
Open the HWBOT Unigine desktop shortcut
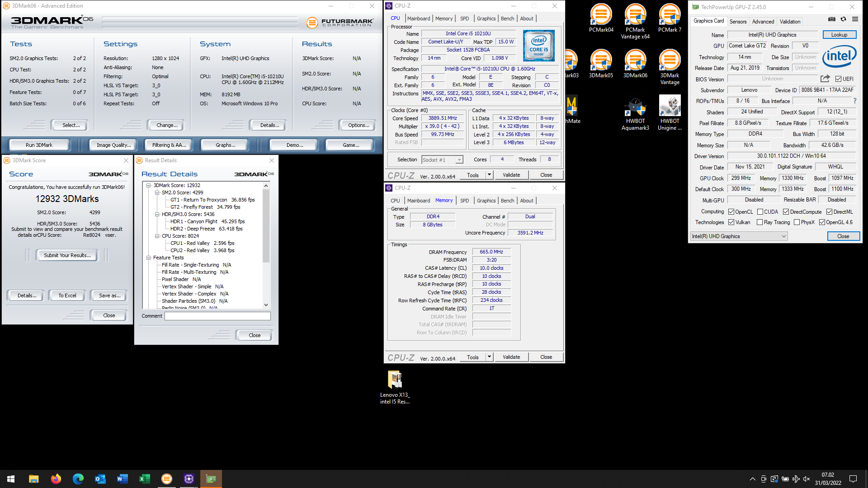(670, 113)
